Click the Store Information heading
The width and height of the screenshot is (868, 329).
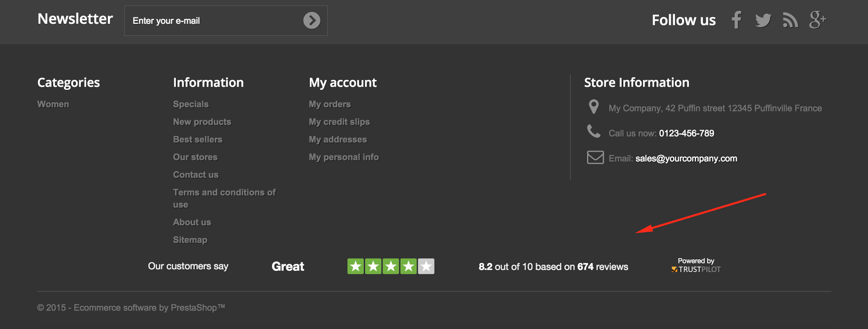point(637,82)
